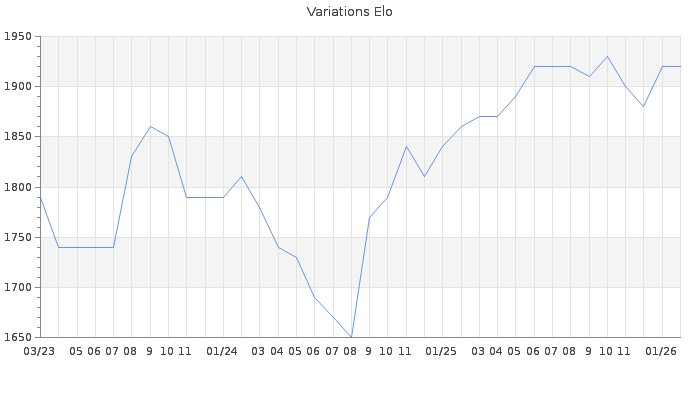Select the line's starting point at 03/23
The image size is (700, 400).
[40, 197]
